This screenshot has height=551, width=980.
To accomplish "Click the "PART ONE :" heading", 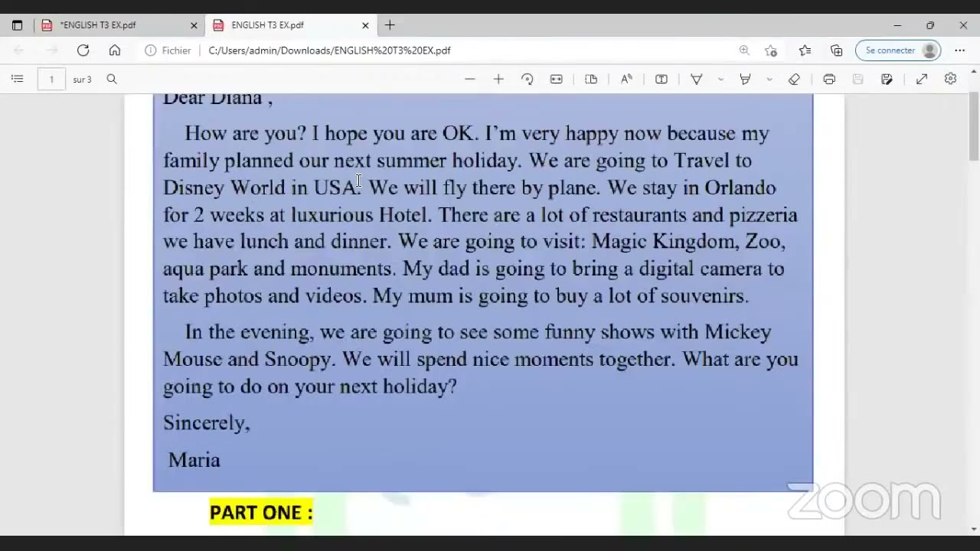I will coord(261,513).
